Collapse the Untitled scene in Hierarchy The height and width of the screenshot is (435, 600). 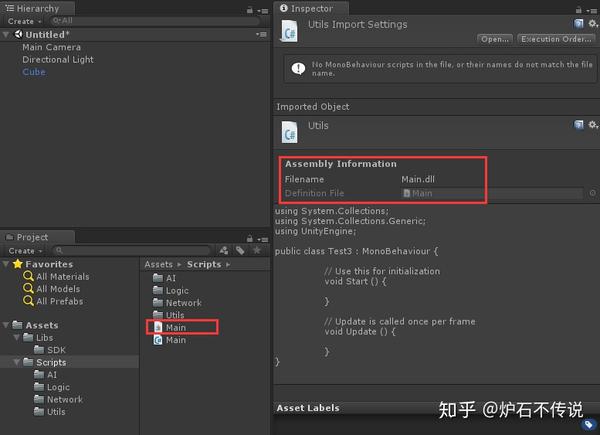point(6,35)
